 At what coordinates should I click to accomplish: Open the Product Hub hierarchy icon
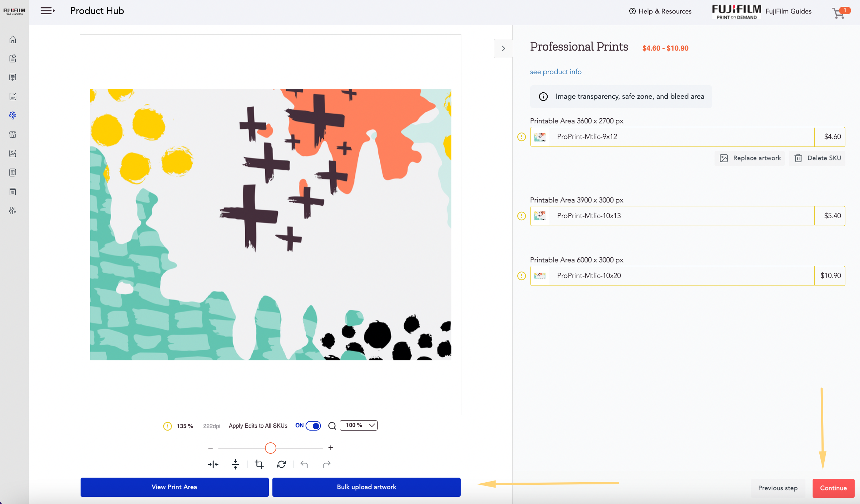[13, 115]
